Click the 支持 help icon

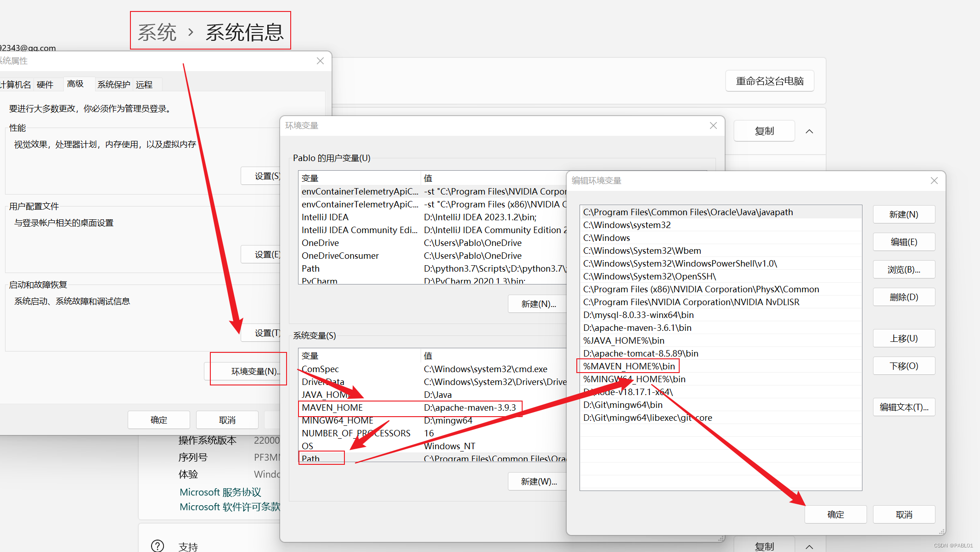[158, 546]
